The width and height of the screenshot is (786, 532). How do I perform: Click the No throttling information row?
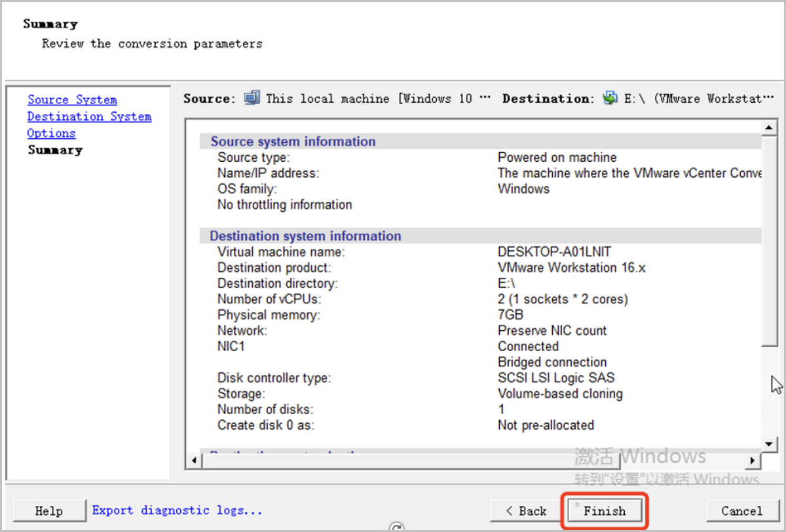284,204
